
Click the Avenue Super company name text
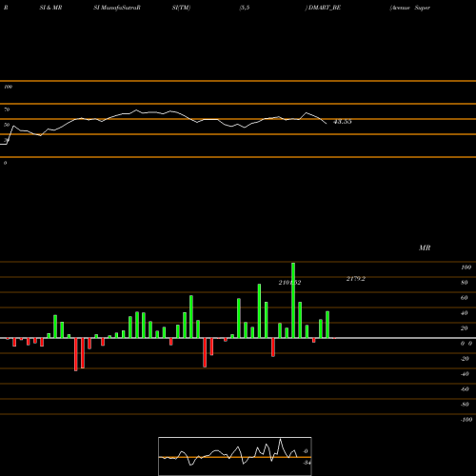(410, 8)
